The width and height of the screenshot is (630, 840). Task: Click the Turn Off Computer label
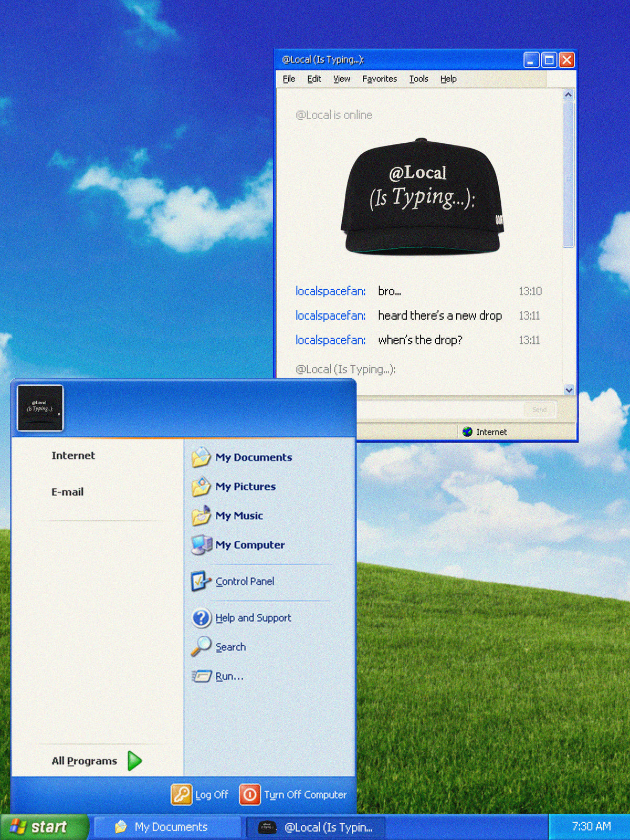(305, 795)
